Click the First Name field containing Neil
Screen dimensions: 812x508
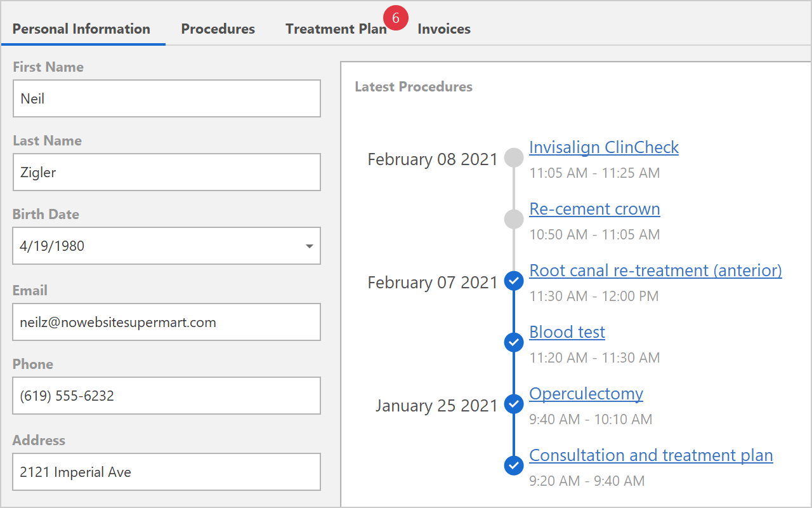[166, 98]
